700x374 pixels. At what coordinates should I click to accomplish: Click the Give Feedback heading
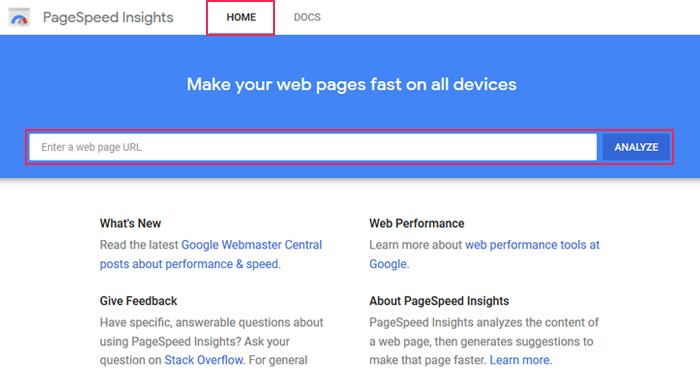coord(138,301)
